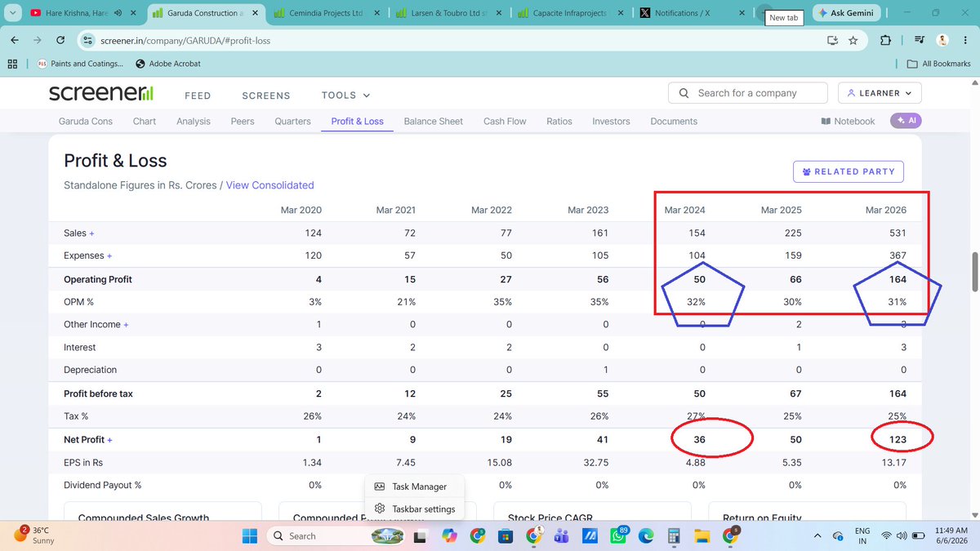The image size is (980, 551).
Task: Open the apps grid in bookmarks bar
Action: pyautogui.click(x=12, y=64)
